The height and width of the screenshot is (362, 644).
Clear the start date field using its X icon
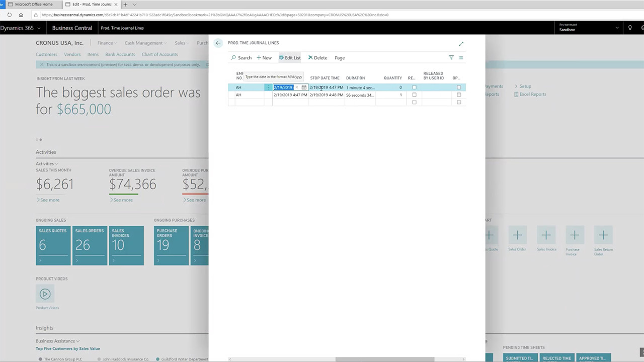[x=297, y=87]
